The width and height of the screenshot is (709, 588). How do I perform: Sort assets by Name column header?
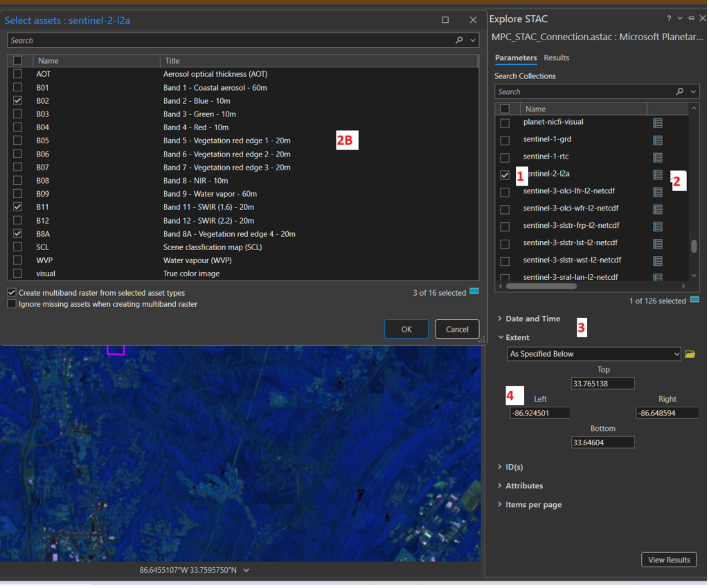[96, 61]
